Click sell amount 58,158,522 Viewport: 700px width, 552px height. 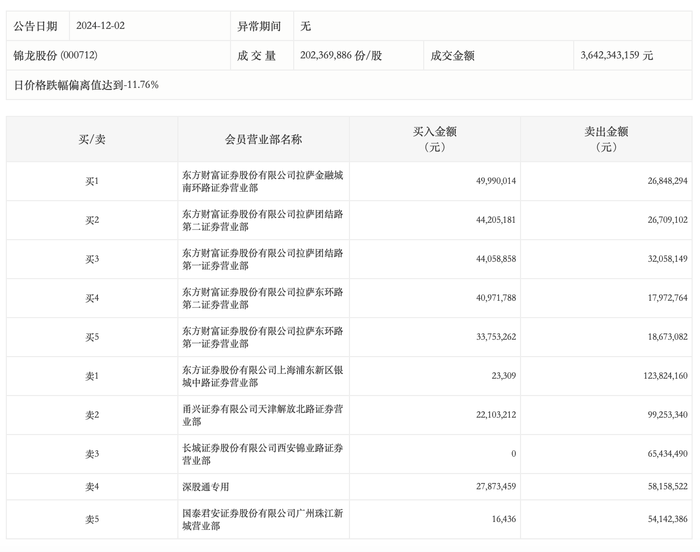tap(668, 486)
